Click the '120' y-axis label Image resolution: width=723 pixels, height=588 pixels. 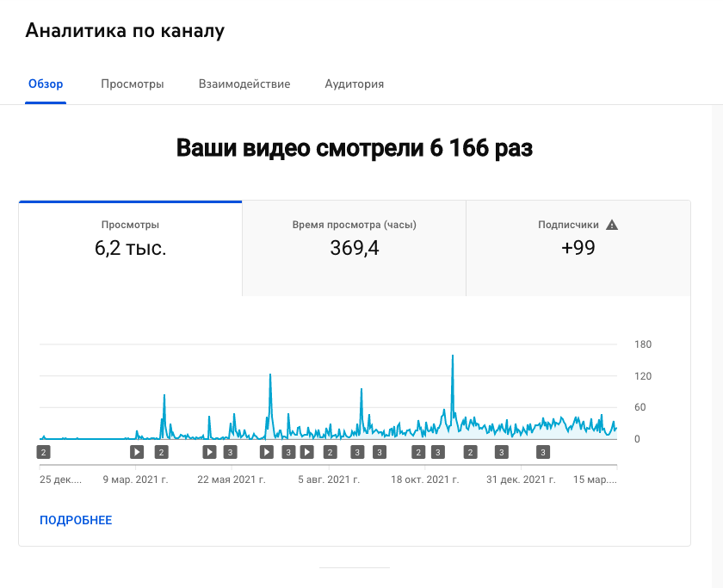[643, 376]
